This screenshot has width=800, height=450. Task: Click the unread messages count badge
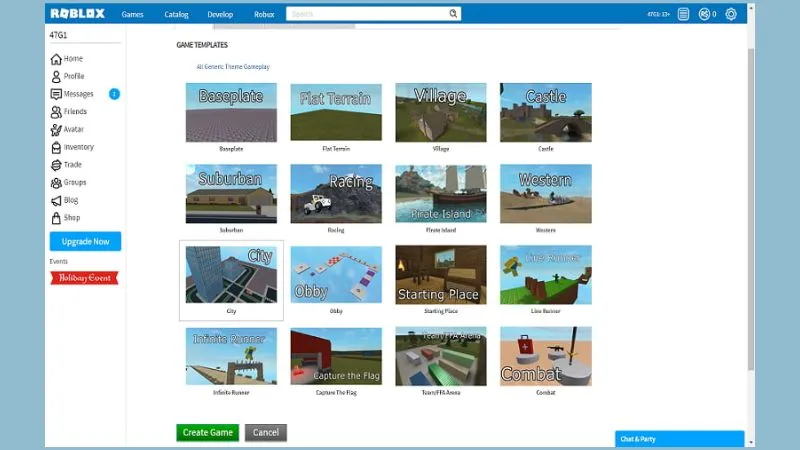[114, 94]
